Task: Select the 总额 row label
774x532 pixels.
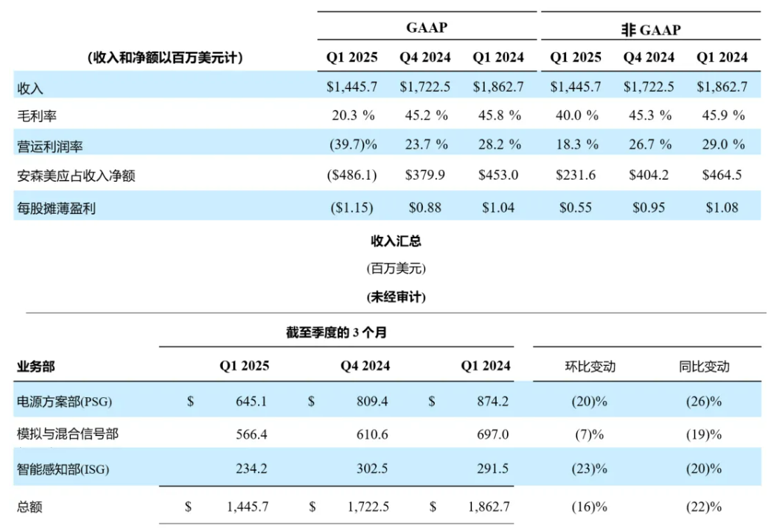Action: tap(30, 507)
